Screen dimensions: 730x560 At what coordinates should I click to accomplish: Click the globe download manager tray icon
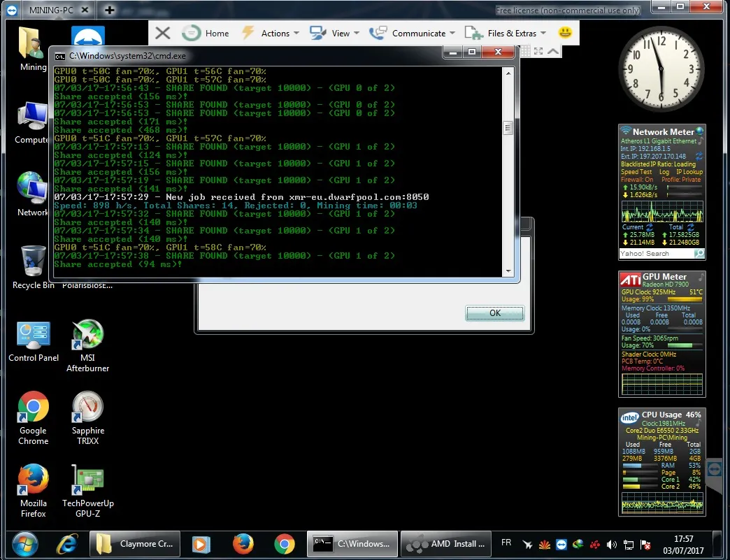578,544
